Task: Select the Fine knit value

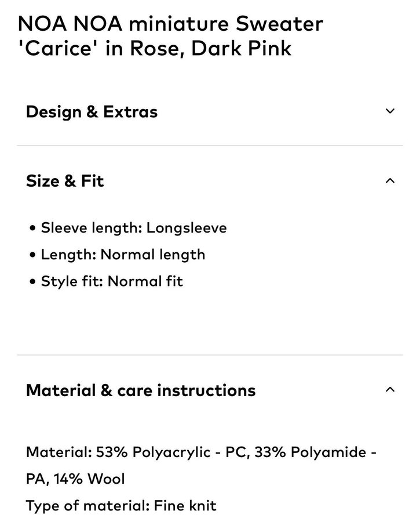Action: point(185,506)
